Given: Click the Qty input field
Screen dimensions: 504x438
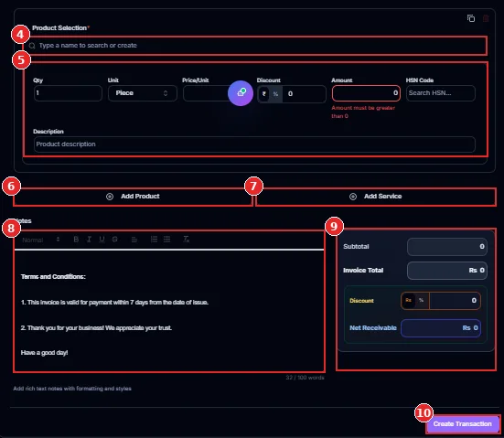Looking at the screenshot, I should point(68,93).
